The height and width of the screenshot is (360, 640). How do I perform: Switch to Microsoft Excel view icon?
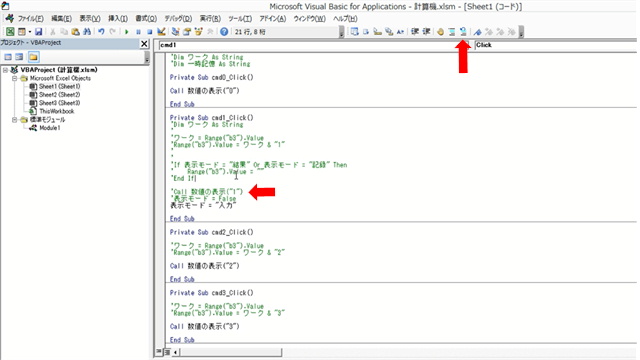coord(10,31)
